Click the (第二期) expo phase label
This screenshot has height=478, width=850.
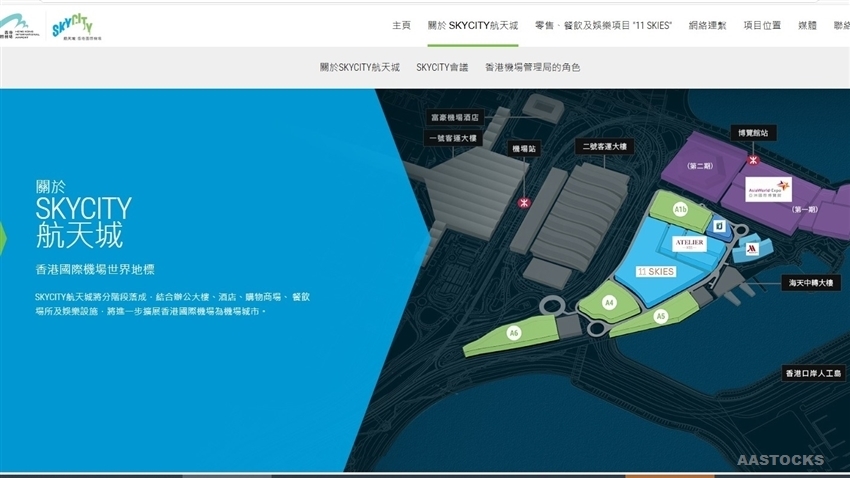700,166
